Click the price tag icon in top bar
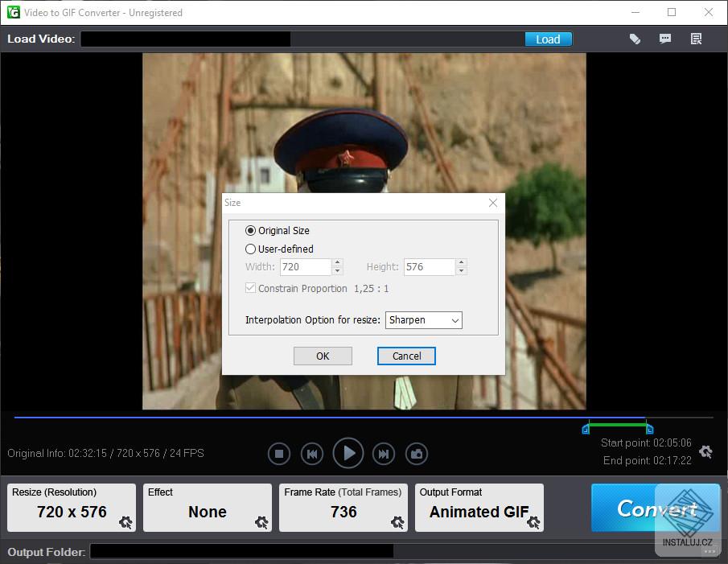Image resolution: width=728 pixels, height=564 pixels. 635,39
